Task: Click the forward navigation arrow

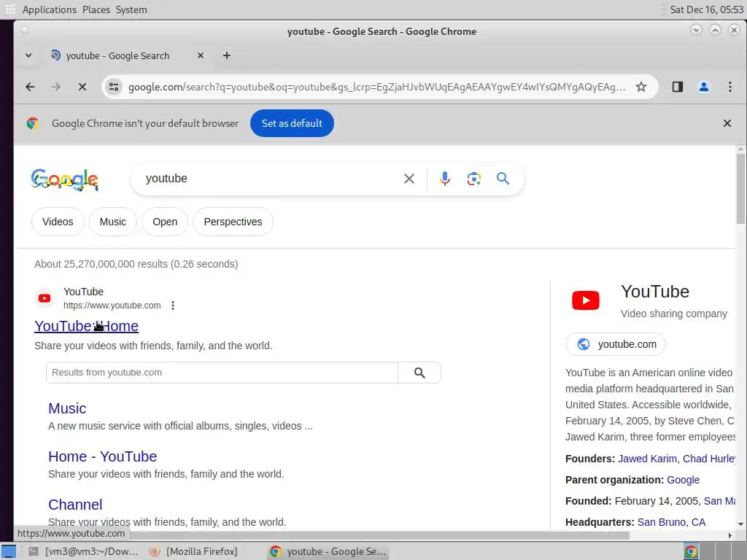Action: 56,87
